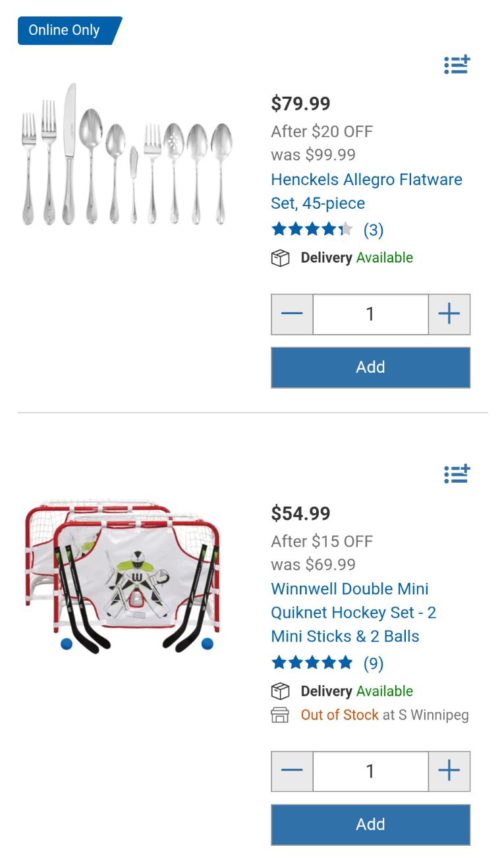Add the Henckels Allegro Flatware Set to cart
Image resolution: width=504 pixels, height=859 pixels.
point(370,368)
